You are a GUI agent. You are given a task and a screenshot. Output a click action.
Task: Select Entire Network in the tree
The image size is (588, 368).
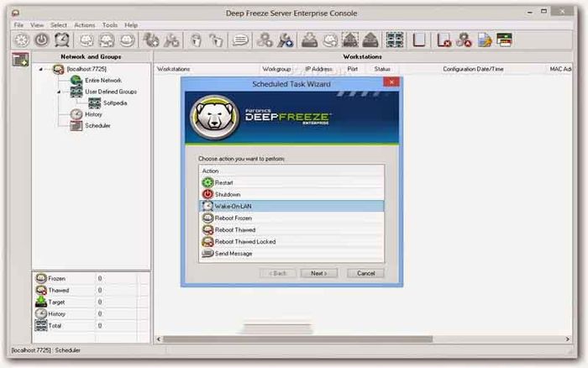tap(103, 81)
